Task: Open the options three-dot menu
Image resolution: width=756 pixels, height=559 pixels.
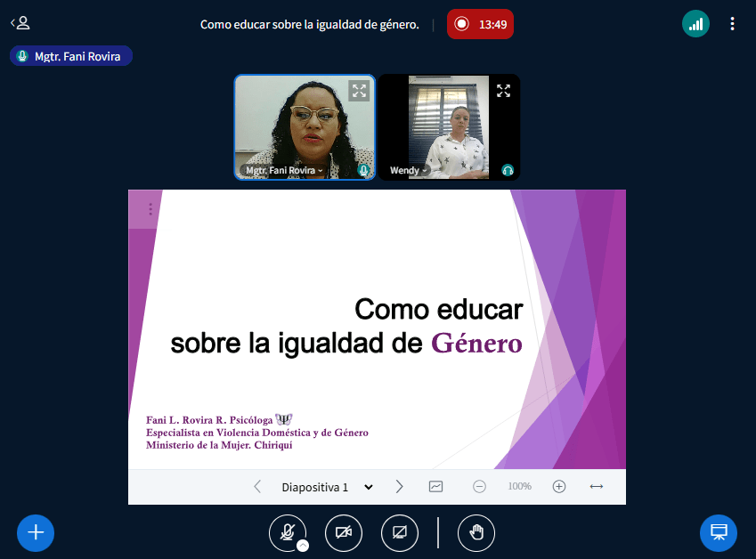Action: tap(732, 24)
